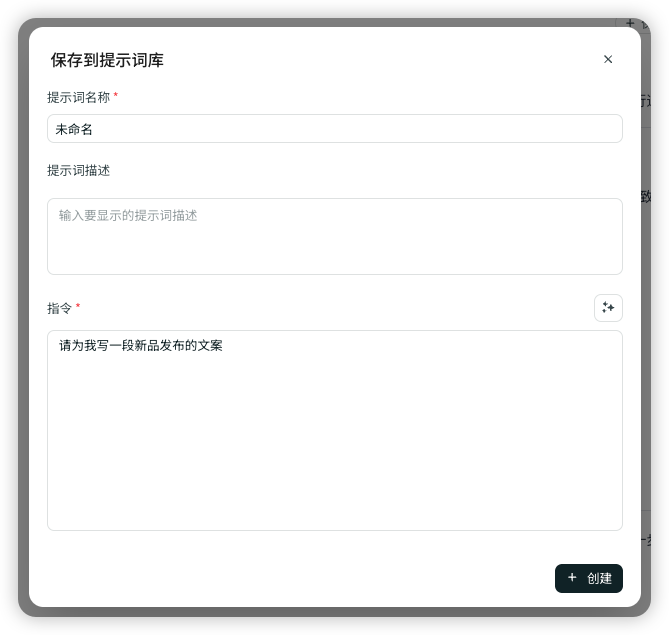Click the text 请为我写一段新品发布的文案
Screen dimensions: 669x635
141,346
